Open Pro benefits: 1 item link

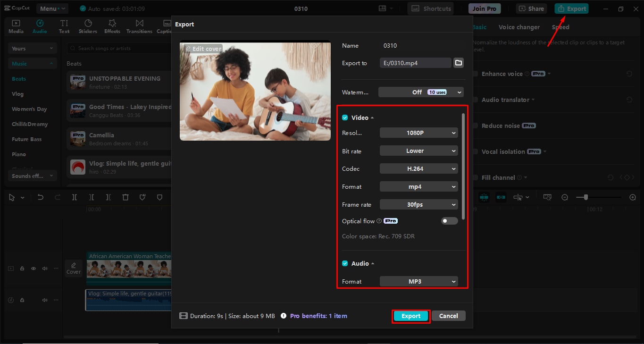[318, 316]
